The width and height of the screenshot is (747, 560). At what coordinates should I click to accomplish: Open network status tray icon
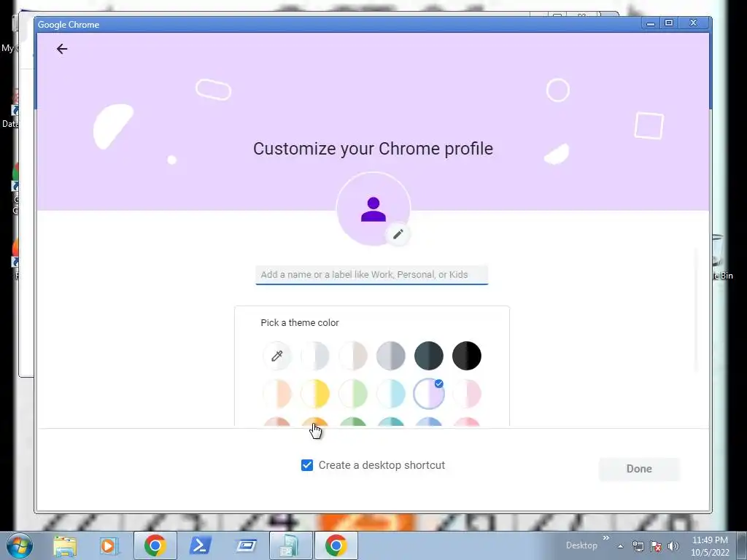click(638, 546)
